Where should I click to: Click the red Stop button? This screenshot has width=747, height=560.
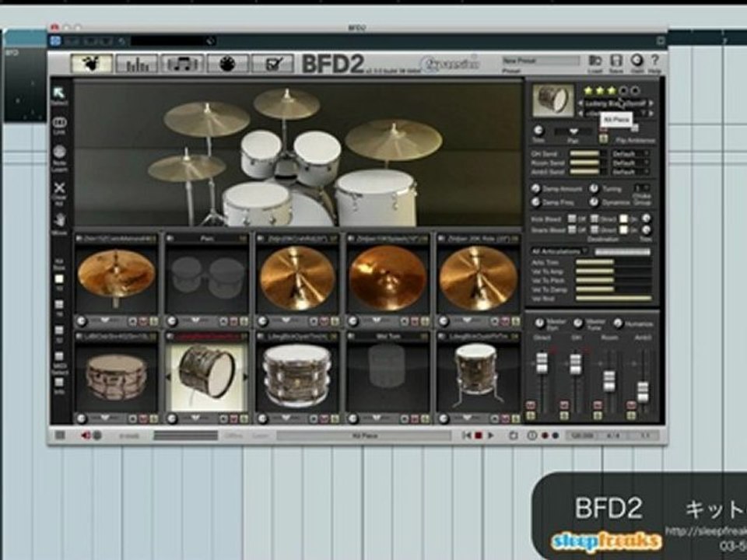[x=479, y=436]
